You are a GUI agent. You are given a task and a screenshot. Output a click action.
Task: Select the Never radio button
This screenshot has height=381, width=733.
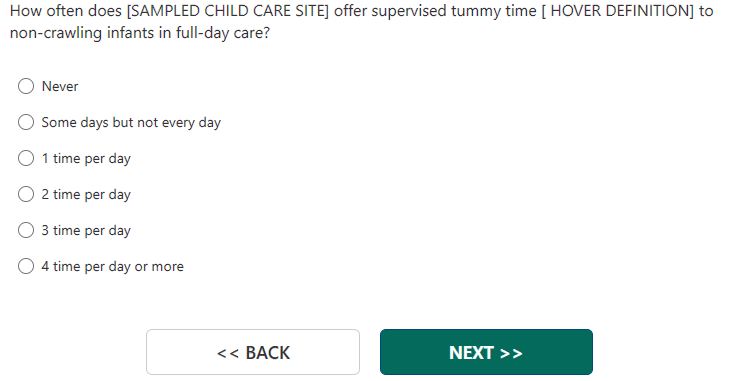point(26,86)
